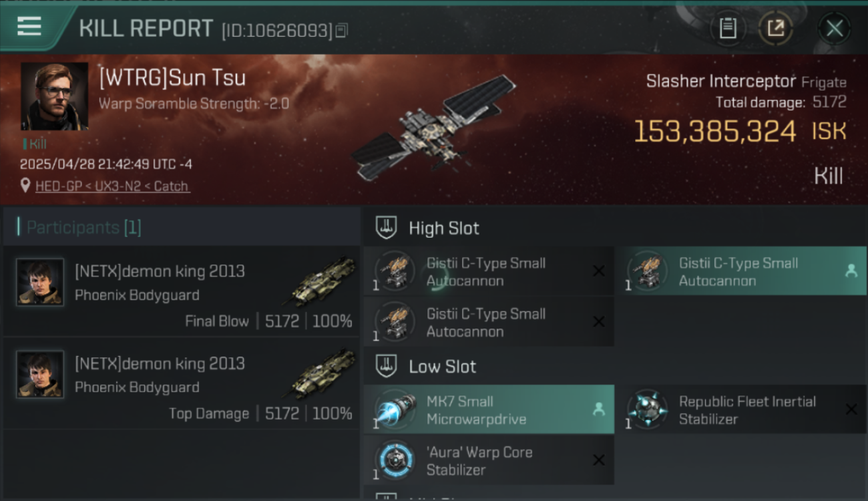
Task: Click the share kill report icon
Action: [775, 28]
